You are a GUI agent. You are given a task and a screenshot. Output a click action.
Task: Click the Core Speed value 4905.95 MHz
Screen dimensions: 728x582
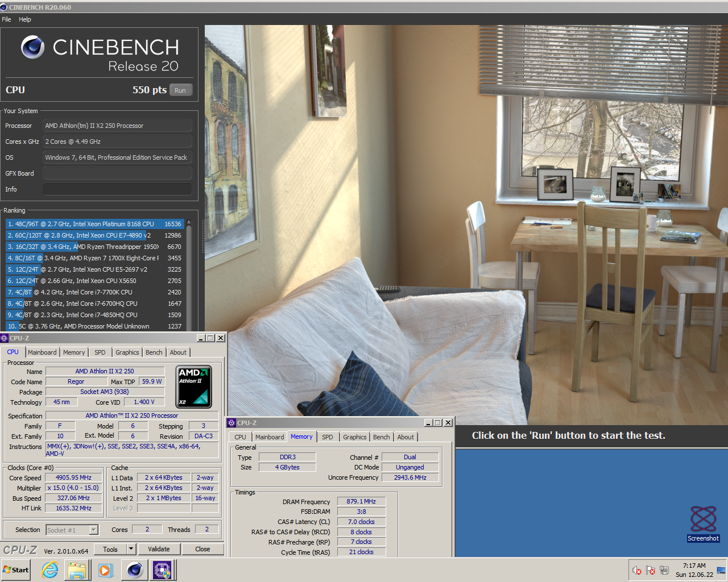(73, 477)
